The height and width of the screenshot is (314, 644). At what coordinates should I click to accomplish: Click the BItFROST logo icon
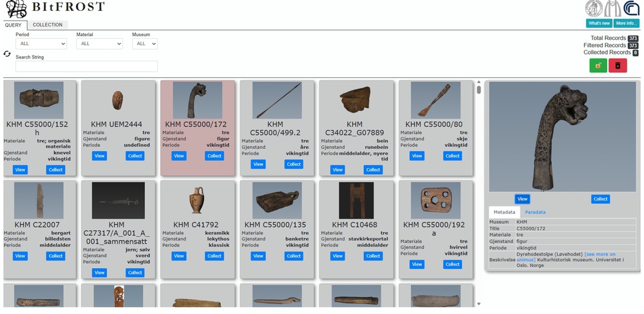[17, 8]
